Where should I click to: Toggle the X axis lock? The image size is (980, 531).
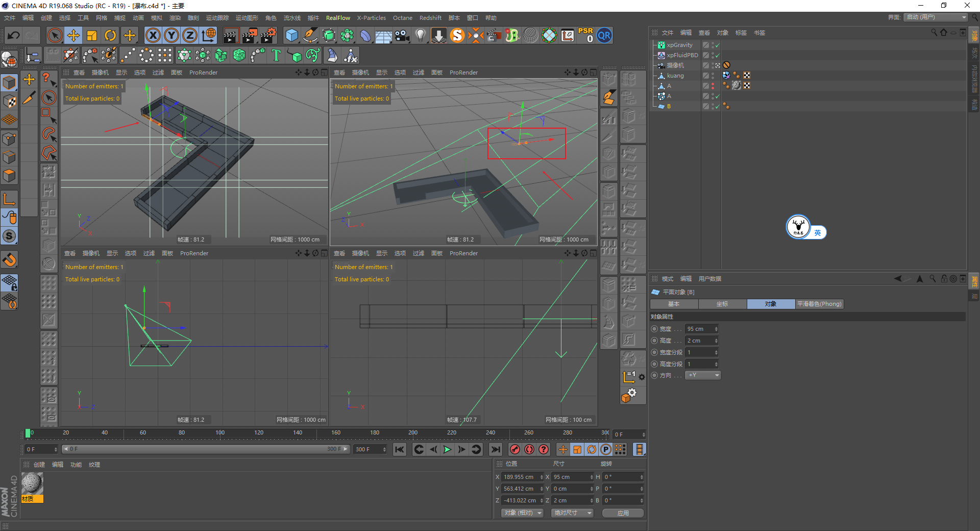pyautogui.click(x=153, y=35)
